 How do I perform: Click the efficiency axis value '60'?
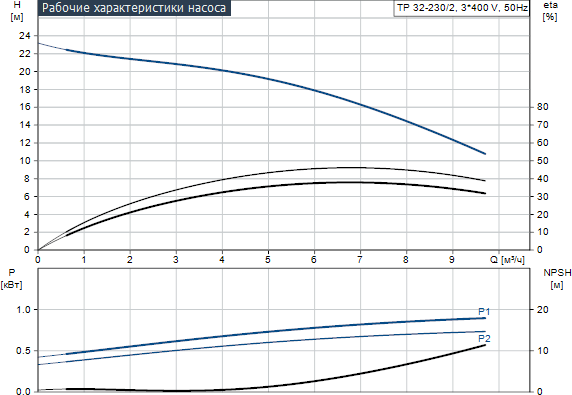click(542, 143)
